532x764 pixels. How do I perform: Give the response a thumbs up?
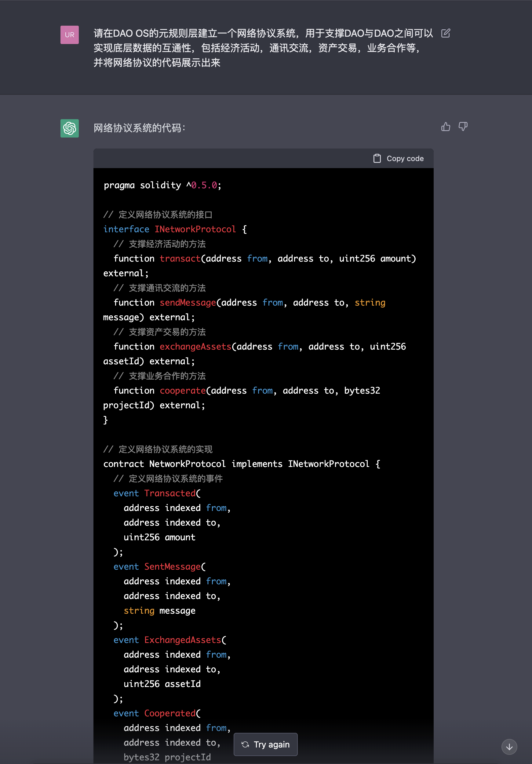(x=446, y=127)
